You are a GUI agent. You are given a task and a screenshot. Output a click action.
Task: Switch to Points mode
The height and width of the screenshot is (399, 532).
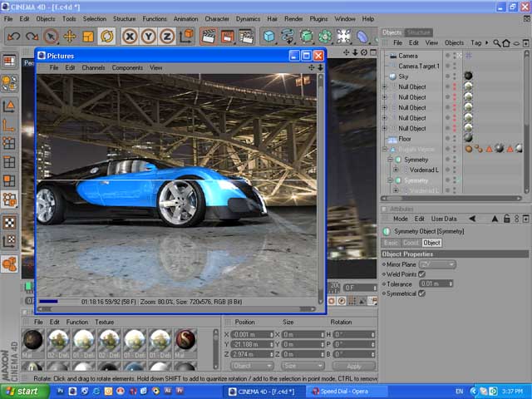[x=9, y=144]
